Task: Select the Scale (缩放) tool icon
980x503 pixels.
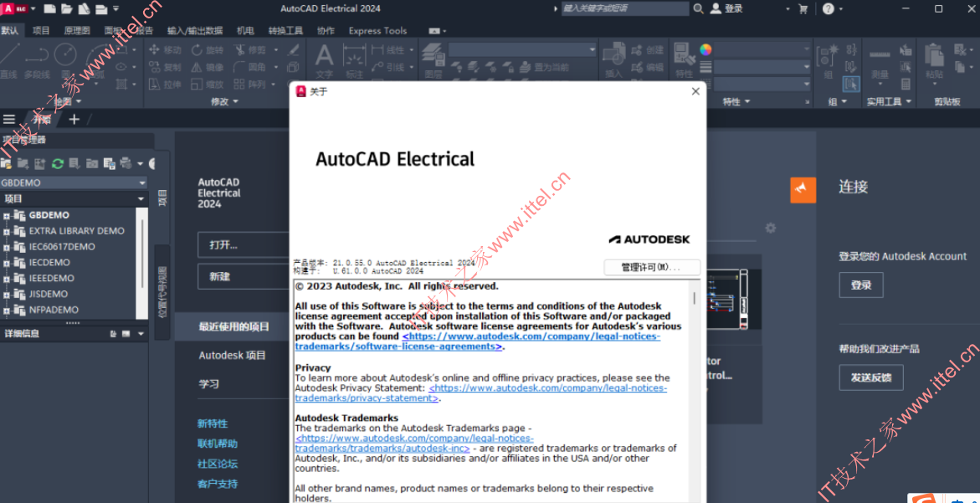Action: coord(197,84)
